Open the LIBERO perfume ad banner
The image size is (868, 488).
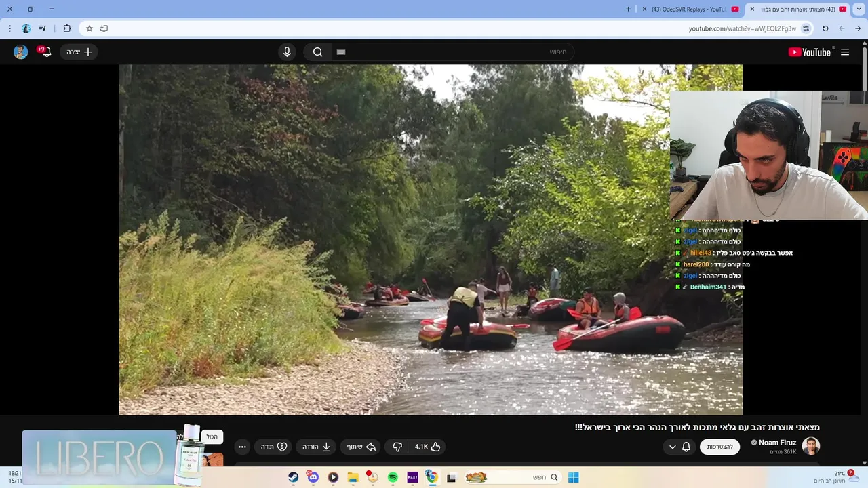click(x=113, y=457)
